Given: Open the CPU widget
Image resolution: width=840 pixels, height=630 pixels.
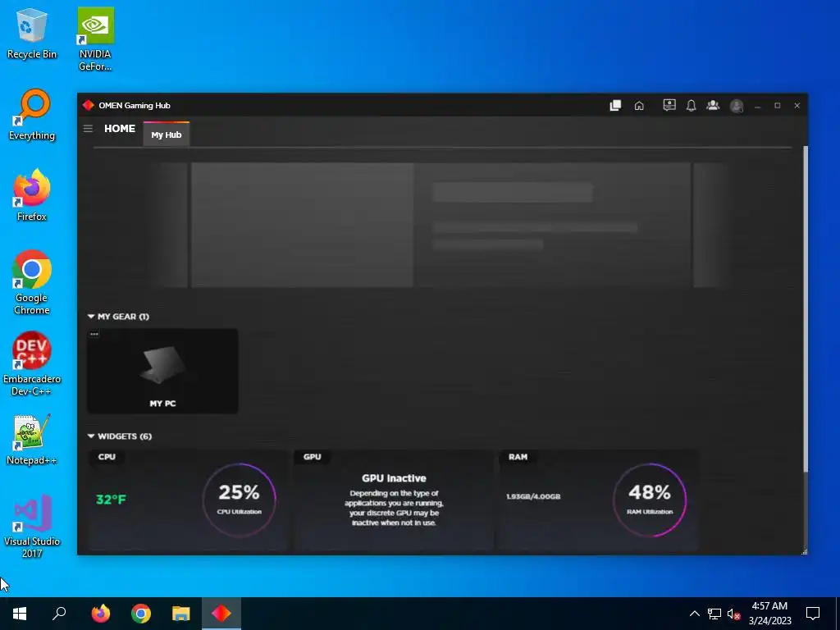Looking at the screenshot, I should click(188, 500).
